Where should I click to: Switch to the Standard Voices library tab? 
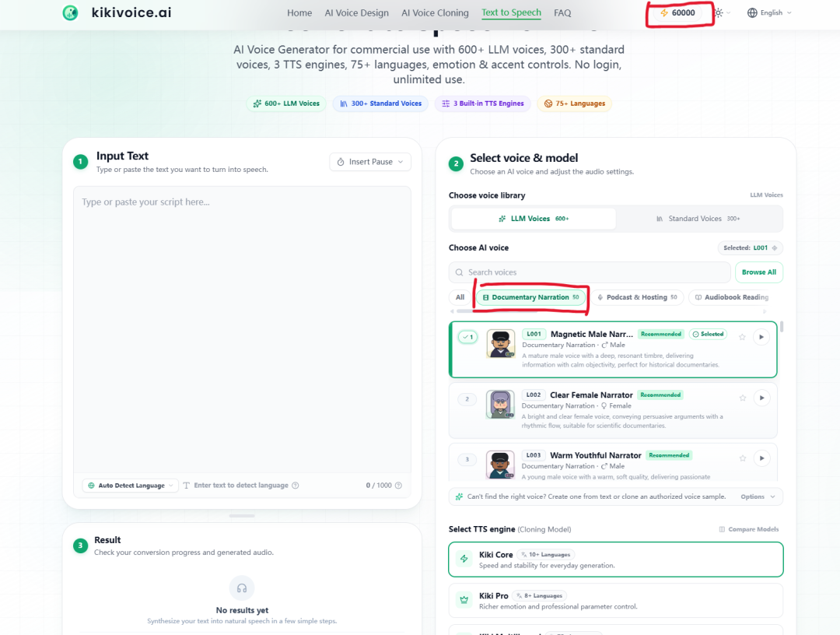pos(698,219)
